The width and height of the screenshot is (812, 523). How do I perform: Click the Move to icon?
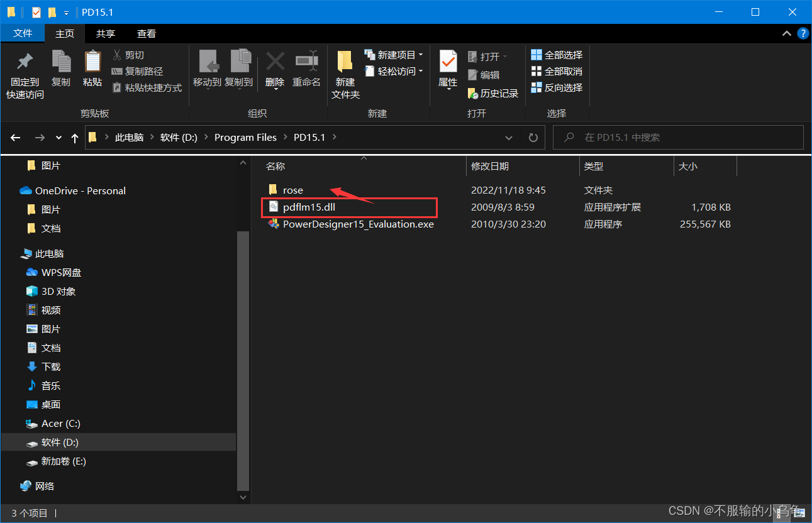(x=208, y=62)
